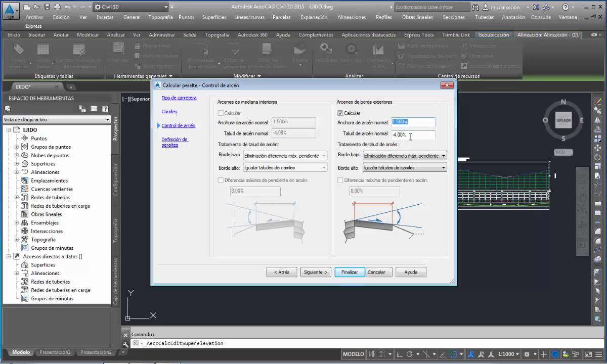The width and height of the screenshot is (607, 364).
Task: Click the command line wrench icon
Action: (x=125, y=344)
